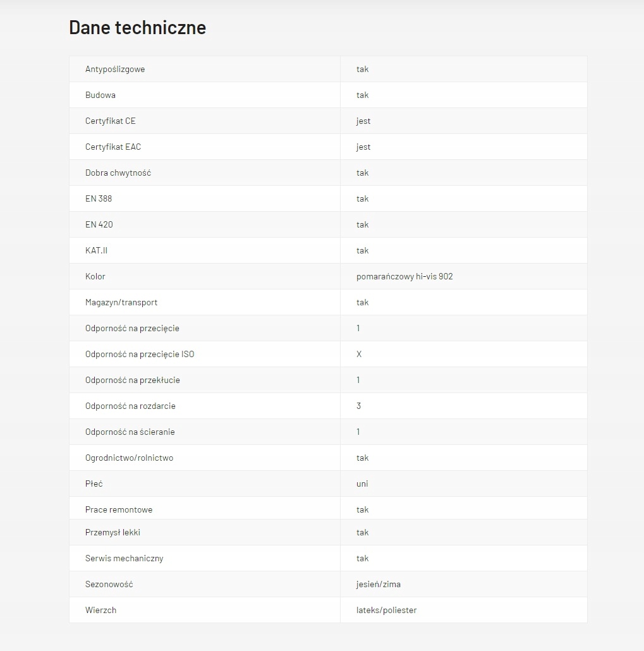Select the "Antypoślizgowe" row label
Screen dimensions: 644x651
pyautogui.click(x=115, y=69)
